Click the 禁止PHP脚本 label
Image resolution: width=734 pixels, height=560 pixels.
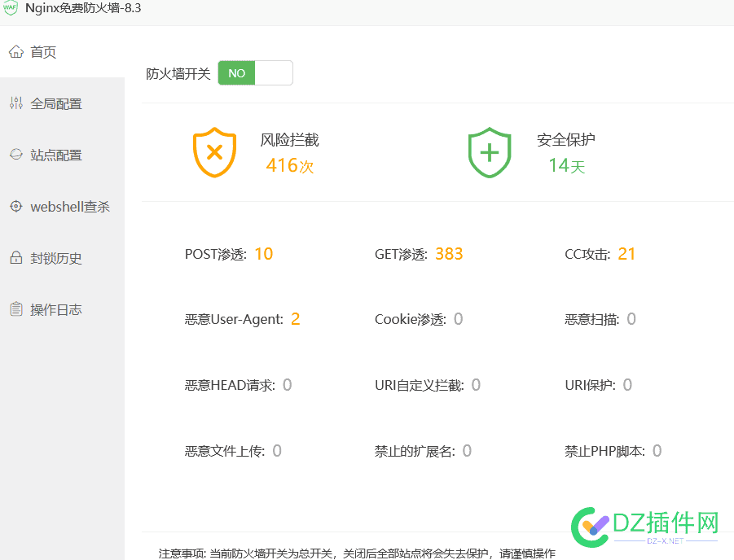pyautogui.click(x=604, y=452)
